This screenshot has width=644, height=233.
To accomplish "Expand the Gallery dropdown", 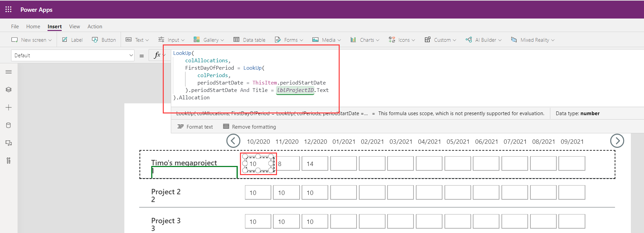I will (x=209, y=40).
